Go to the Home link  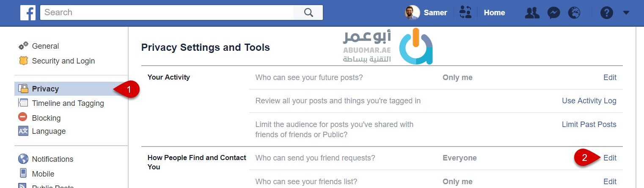pos(494,13)
